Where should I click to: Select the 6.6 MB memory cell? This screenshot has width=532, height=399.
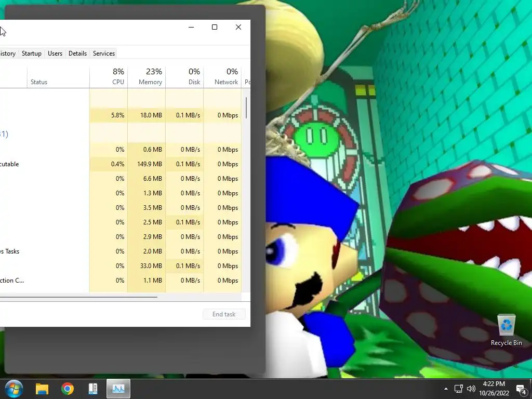pyautogui.click(x=147, y=179)
